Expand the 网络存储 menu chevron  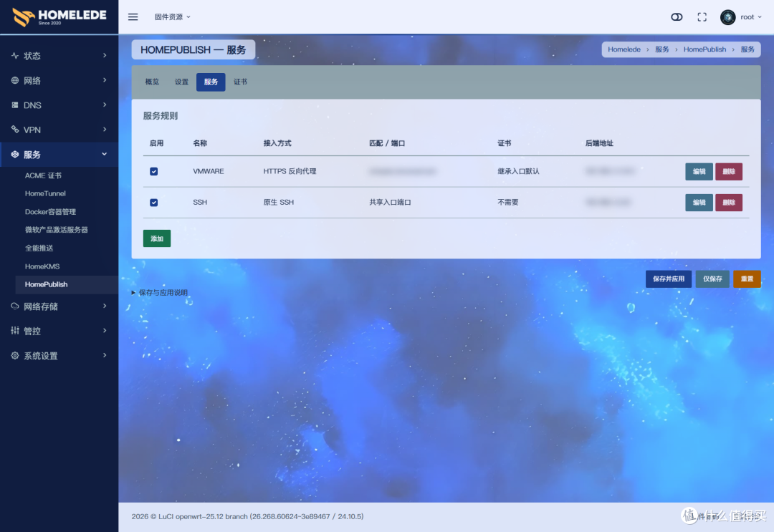point(105,306)
